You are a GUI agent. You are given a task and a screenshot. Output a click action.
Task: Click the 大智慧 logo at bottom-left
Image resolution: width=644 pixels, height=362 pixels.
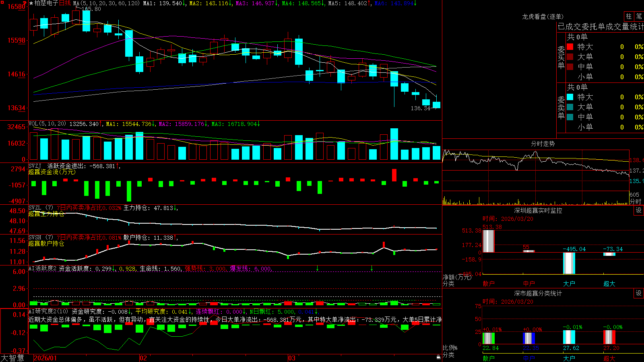point(12,358)
